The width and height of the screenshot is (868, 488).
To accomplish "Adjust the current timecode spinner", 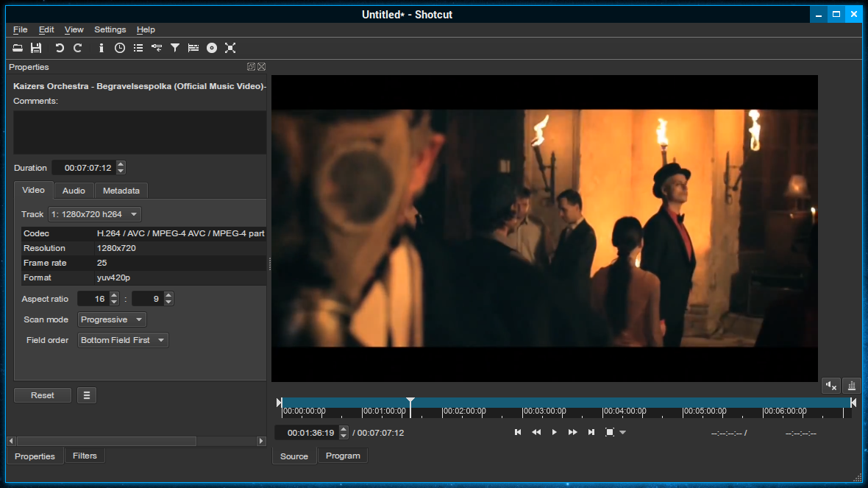I will pyautogui.click(x=344, y=433).
